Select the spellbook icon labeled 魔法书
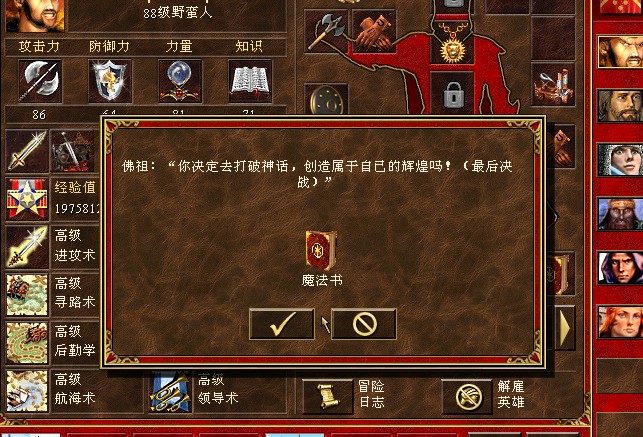The width and height of the screenshot is (643, 437). point(321,250)
